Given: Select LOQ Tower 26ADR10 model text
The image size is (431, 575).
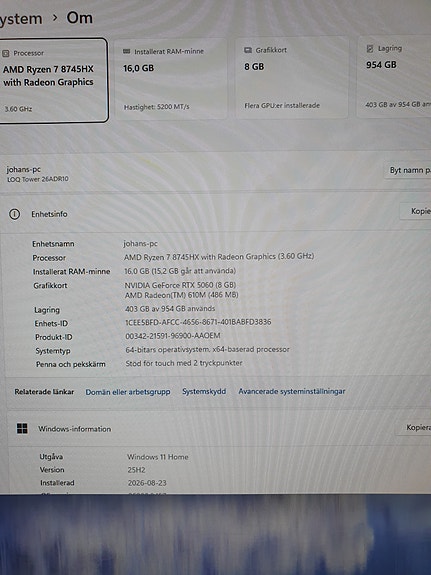Looking at the screenshot, I should click(x=38, y=179).
